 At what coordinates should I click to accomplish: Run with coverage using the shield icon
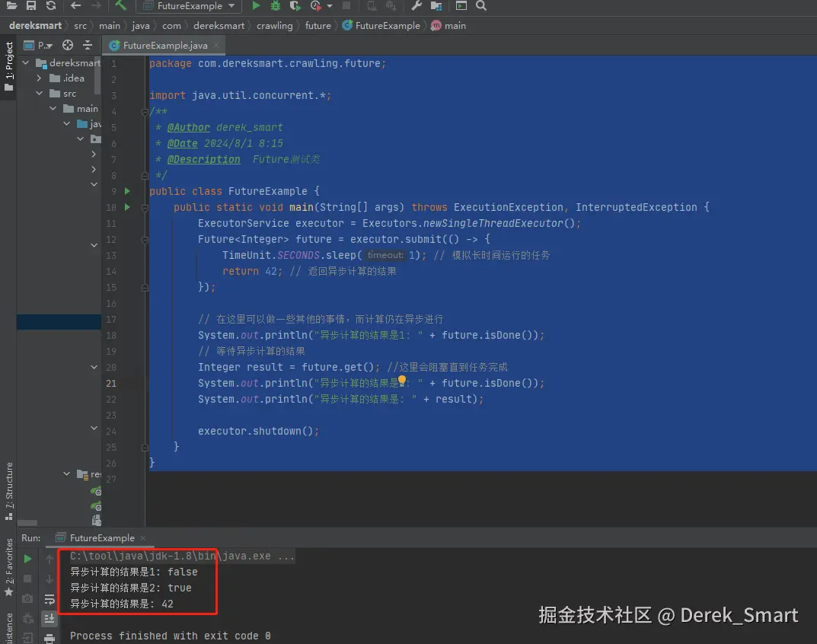coord(295,6)
